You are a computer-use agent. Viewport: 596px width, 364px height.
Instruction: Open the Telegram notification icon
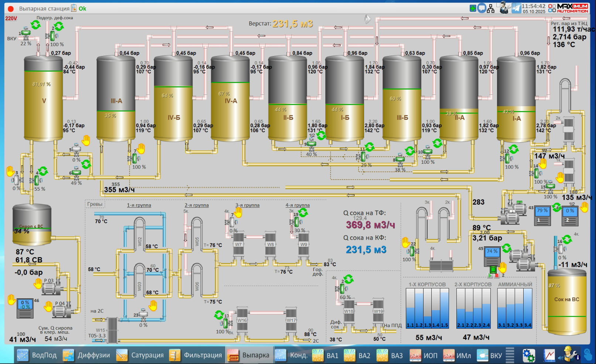[x=516, y=8]
